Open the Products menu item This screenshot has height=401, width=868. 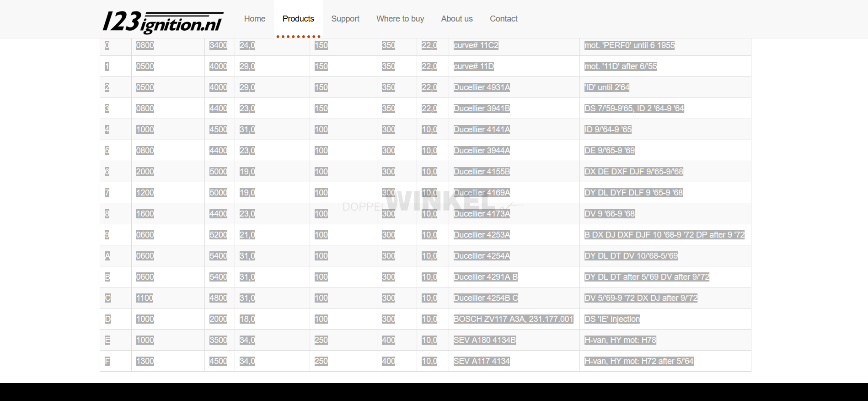coord(298,19)
